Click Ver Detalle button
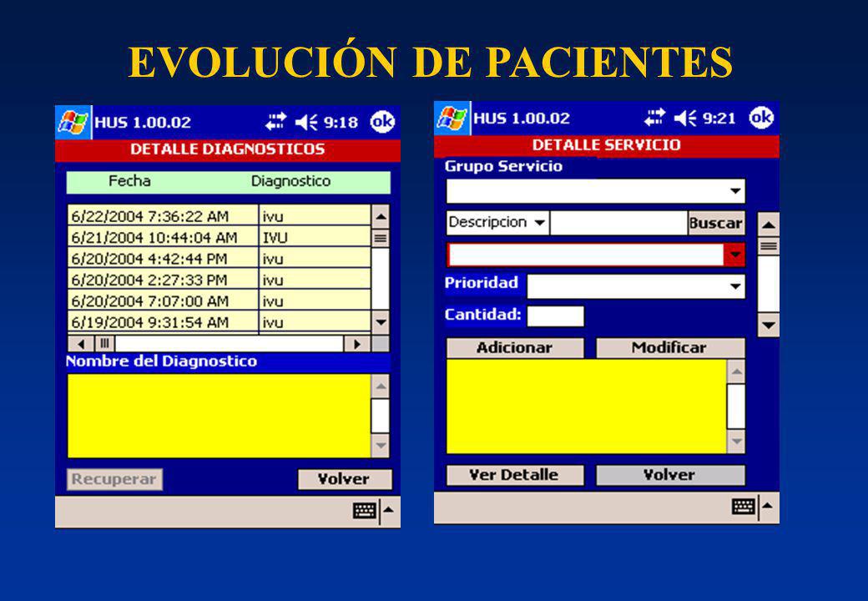Image resolution: width=868 pixels, height=601 pixels. coord(515,475)
